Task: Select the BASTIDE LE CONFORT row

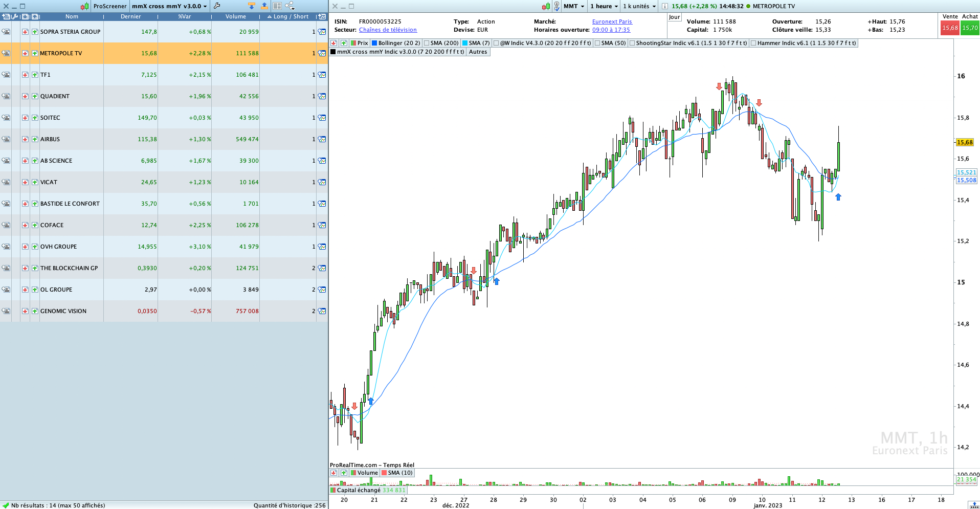Action: (x=164, y=204)
